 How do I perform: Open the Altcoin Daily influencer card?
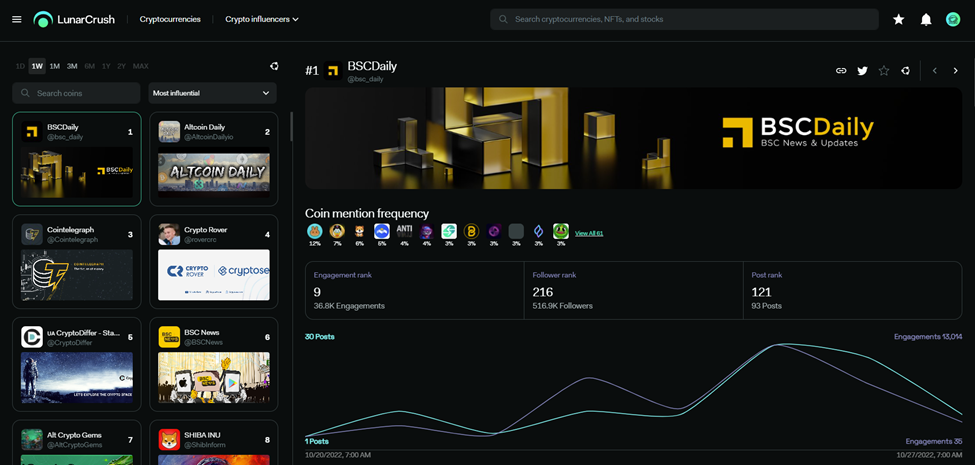(214, 159)
